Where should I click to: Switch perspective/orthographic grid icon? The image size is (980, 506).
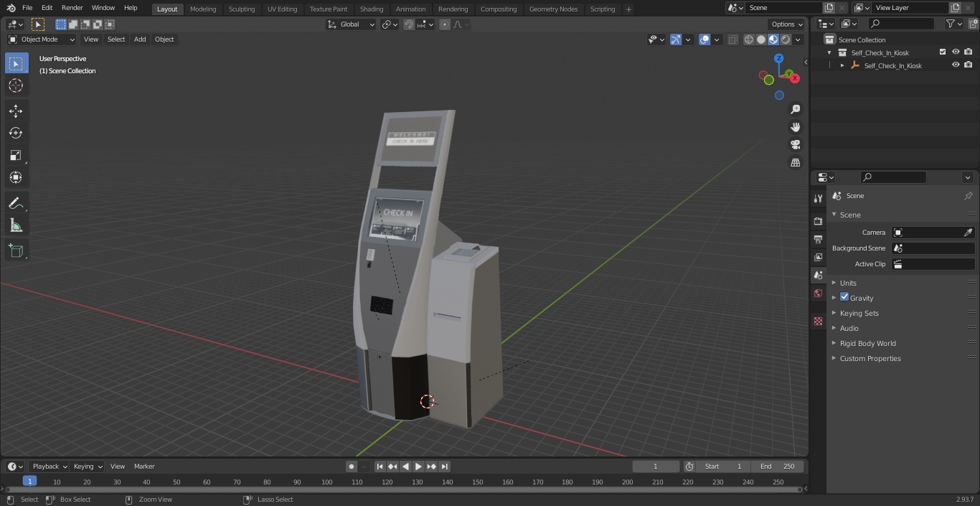click(x=796, y=163)
